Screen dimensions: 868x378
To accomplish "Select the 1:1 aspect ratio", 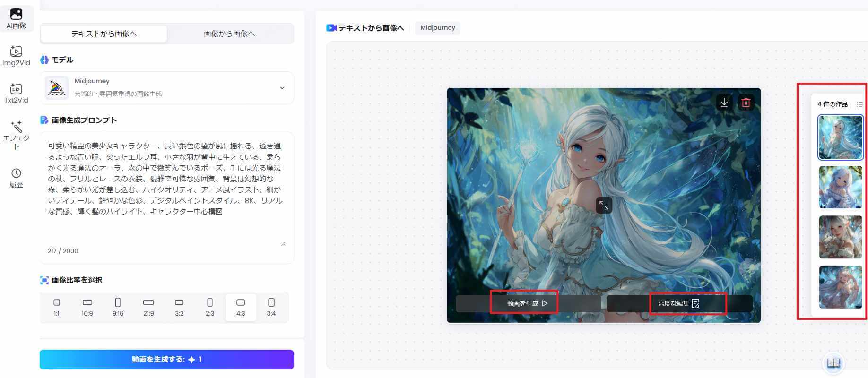I will [57, 307].
